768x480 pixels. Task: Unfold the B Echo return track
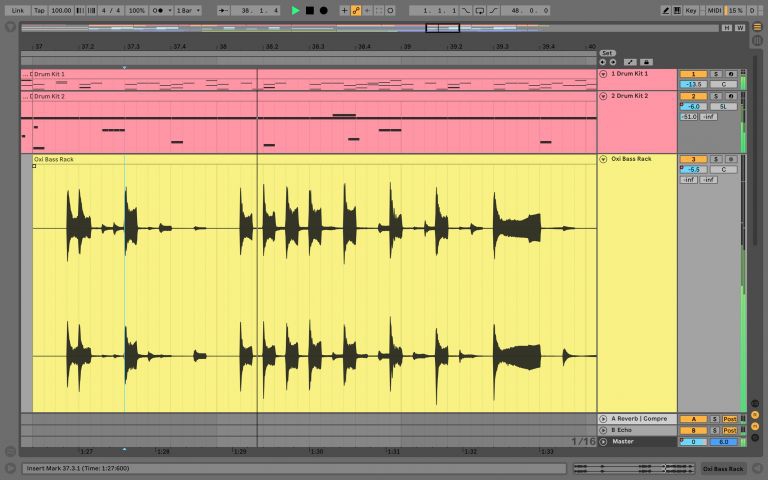click(603, 430)
